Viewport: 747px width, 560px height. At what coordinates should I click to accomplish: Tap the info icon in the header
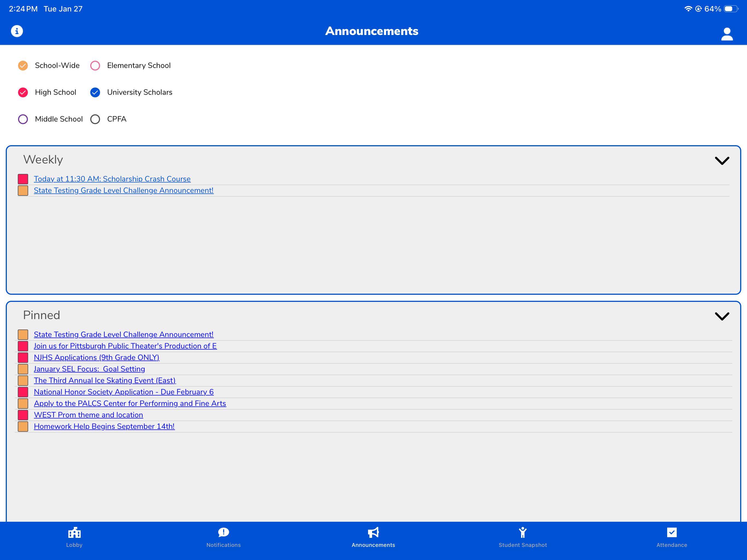click(17, 31)
